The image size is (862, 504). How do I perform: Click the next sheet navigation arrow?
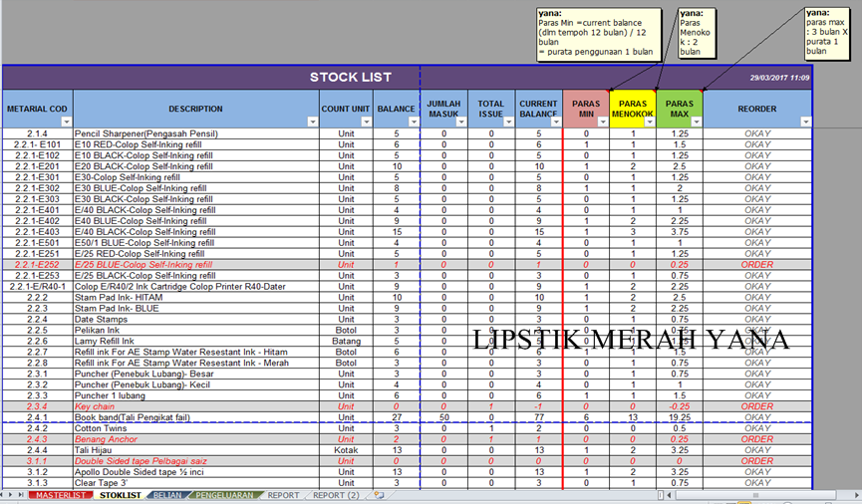tap(12, 495)
